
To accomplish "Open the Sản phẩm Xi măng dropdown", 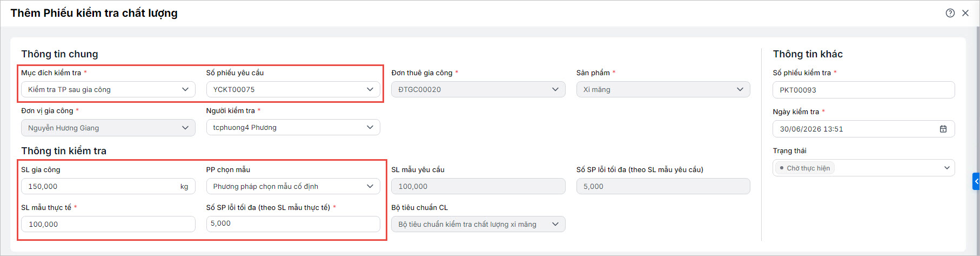I will pyautogui.click(x=663, y=89).
